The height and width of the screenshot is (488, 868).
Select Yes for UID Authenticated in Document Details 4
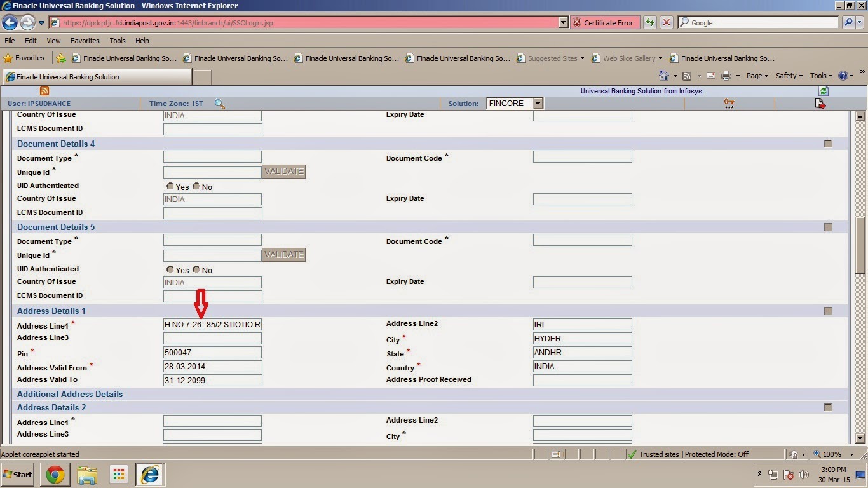170,186
